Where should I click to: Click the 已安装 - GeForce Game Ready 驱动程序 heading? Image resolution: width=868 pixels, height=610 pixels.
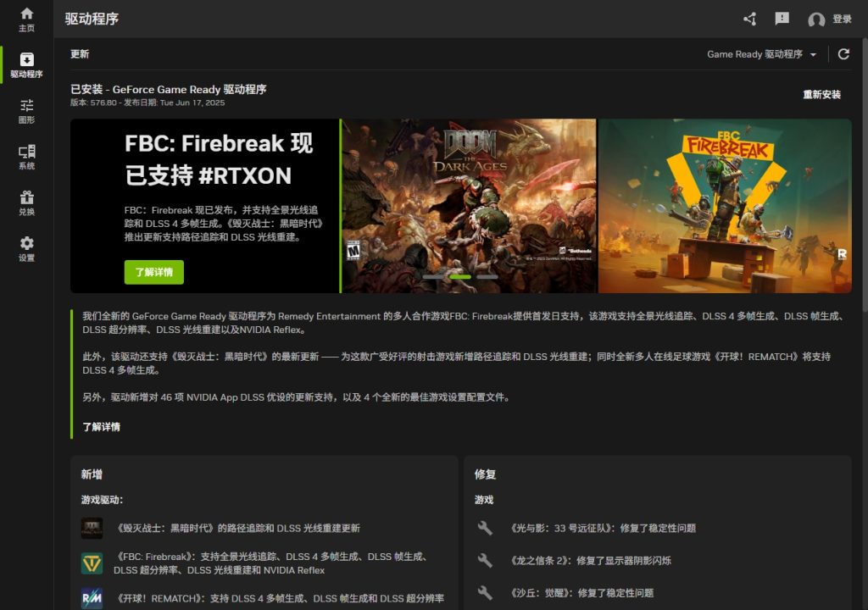[169, 90]
